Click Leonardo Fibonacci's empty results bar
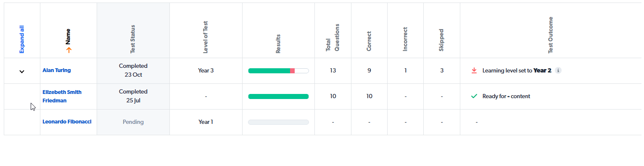The width and height of the screenshot is (644, 166). [x=278, y=122]
